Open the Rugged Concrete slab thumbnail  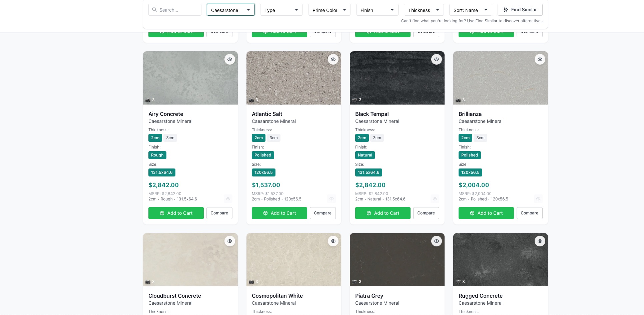(501, 260)
